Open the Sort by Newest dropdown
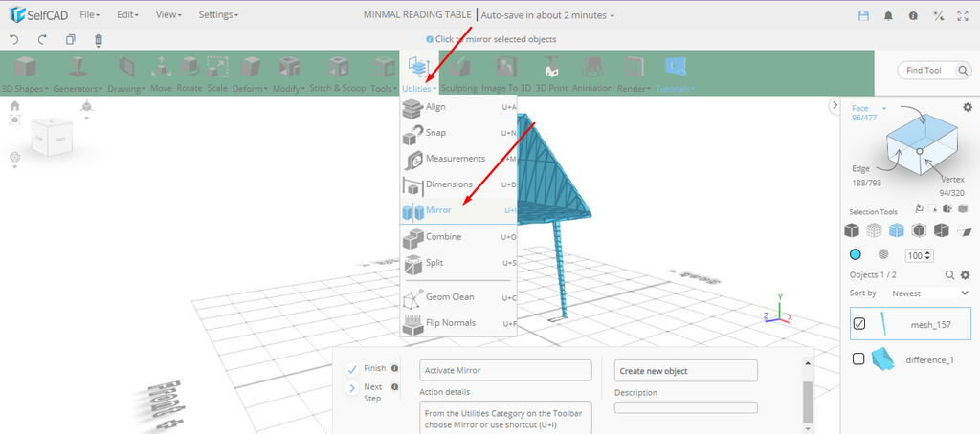The height and width of the screenshot is (434, 980). (x=924, y=293)
